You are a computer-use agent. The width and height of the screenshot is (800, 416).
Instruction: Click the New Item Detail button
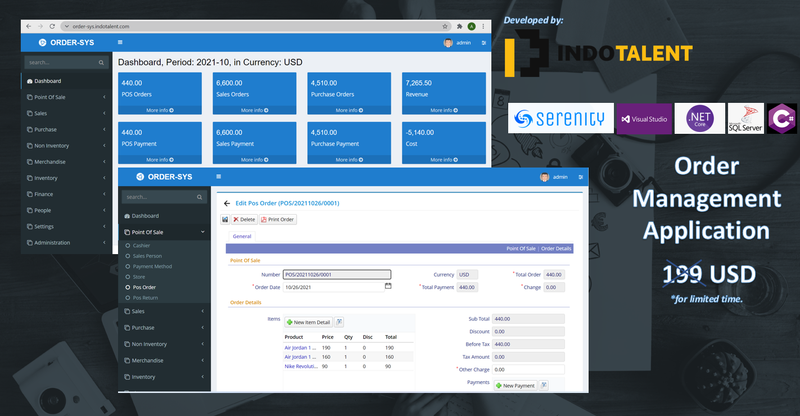309,322
